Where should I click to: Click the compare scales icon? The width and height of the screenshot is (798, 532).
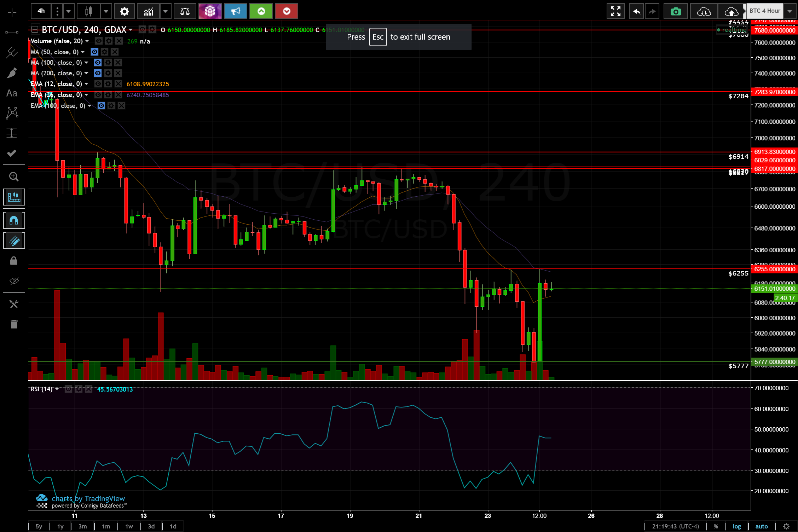point(185,12)
